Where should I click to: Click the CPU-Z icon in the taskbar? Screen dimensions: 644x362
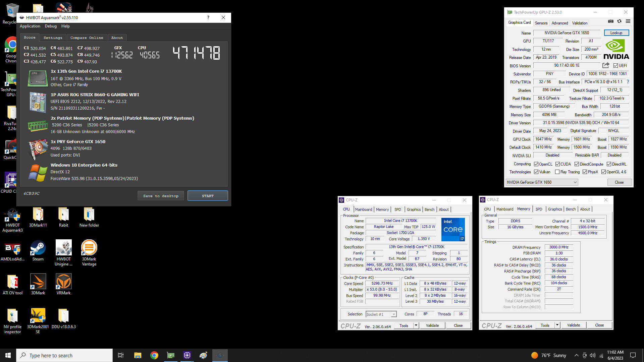tap(187, 355)
